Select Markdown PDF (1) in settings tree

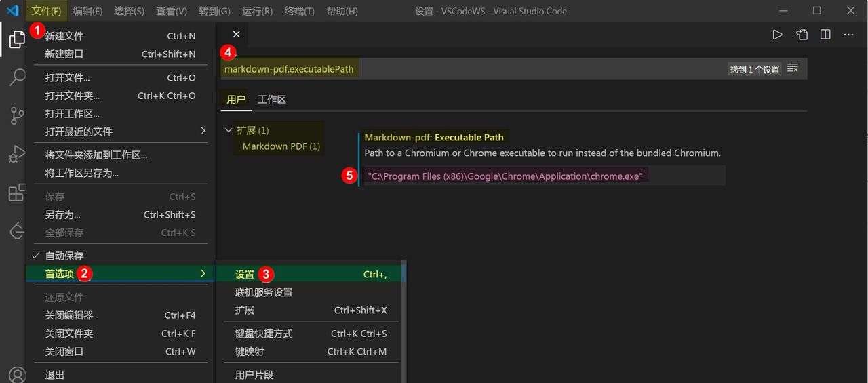(x=281, y=146)
